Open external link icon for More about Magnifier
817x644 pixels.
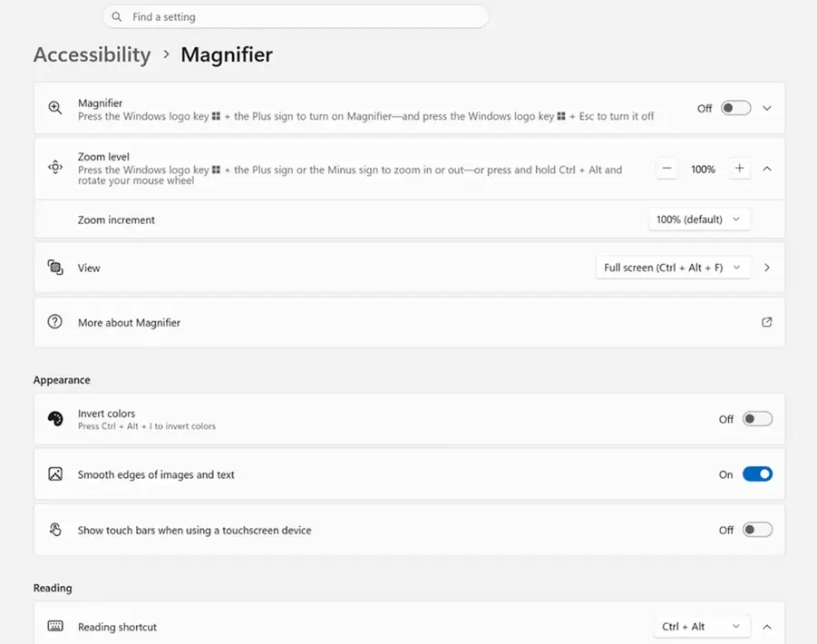[x=766, y=322]
